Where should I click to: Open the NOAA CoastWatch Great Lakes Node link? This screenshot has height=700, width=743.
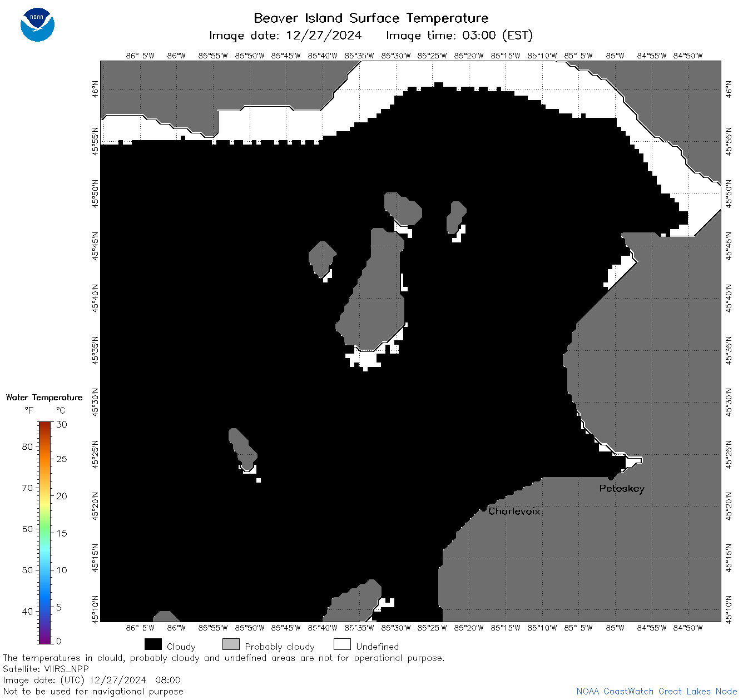coord(656,691)
